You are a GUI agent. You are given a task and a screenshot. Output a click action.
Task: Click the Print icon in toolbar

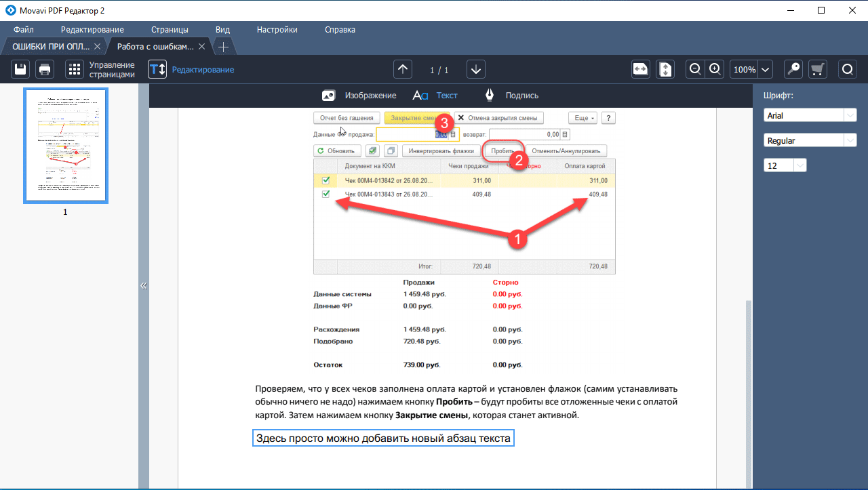(45, 69)
